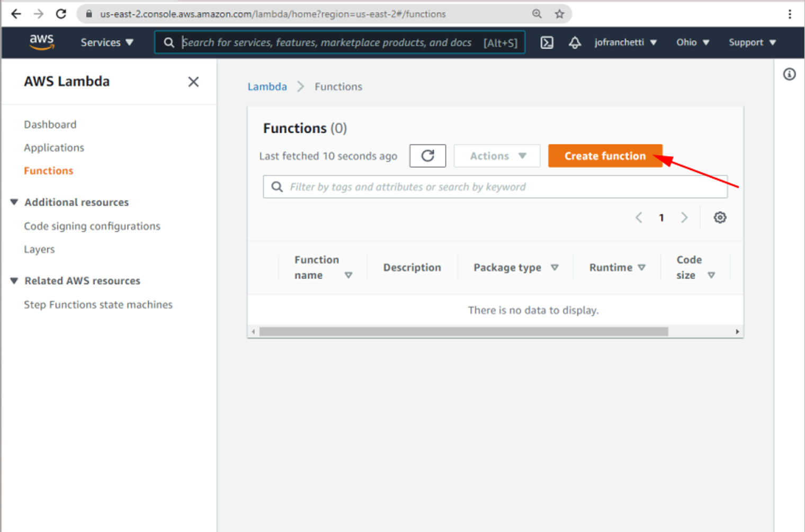Open the Actions dropdown
The image size is (805, 532).
pos(496,156)
